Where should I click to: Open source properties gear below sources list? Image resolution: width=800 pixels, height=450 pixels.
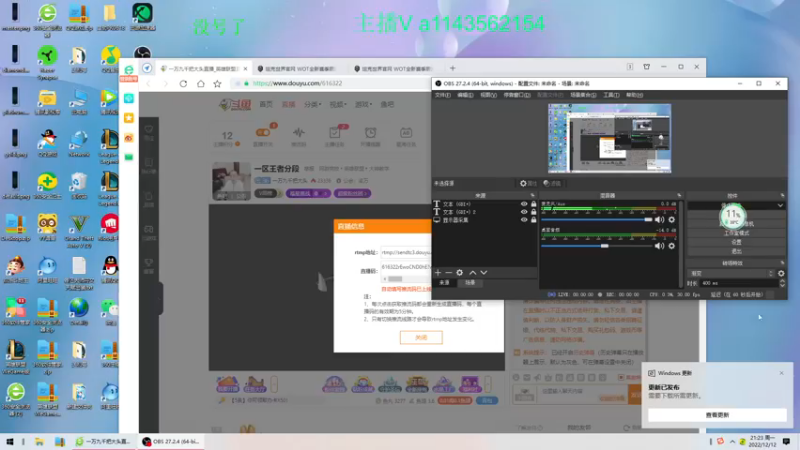[460, 272]
